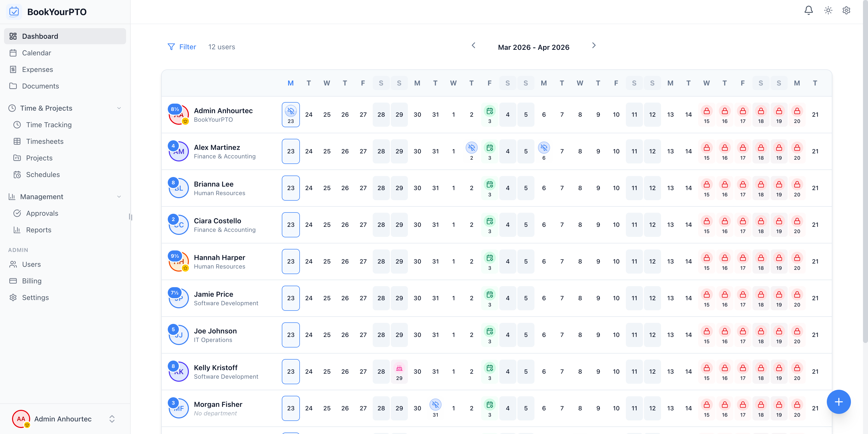
Task: Toggle the sidebar collapse handle
Action: (x=131, y=217)
